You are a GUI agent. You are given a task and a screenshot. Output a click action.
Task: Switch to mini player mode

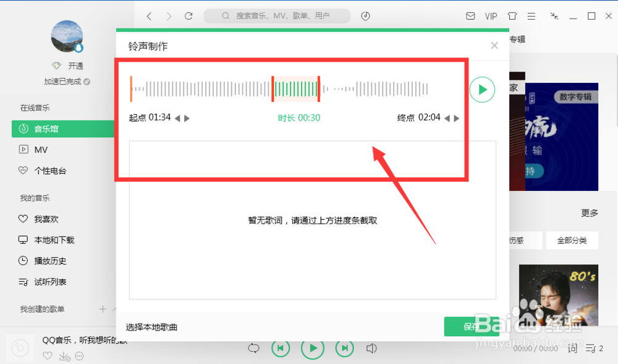(554, 16)
